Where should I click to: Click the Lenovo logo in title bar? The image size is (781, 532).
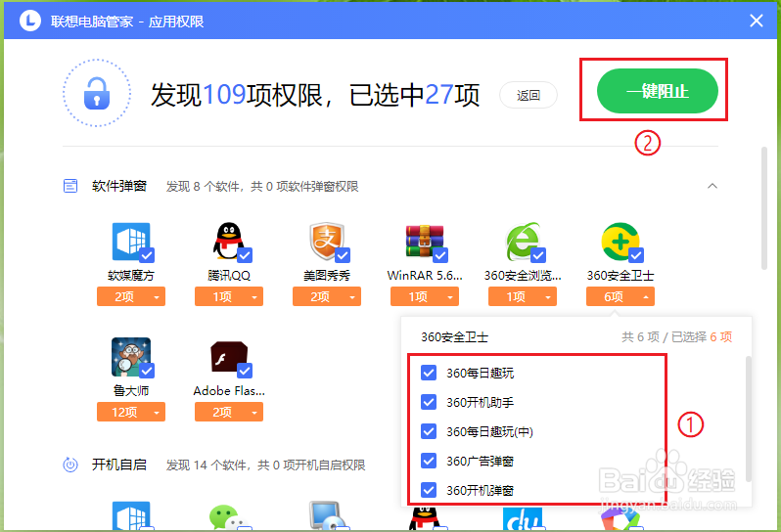(30, 21)
